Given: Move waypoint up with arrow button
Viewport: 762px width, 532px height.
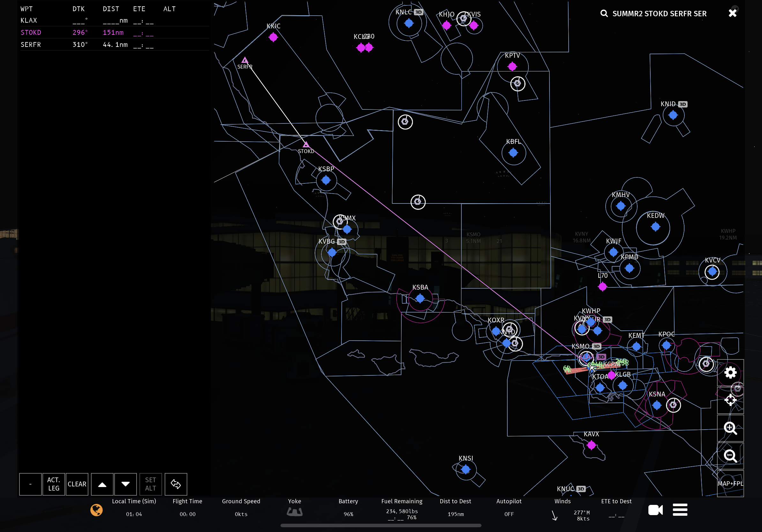Looking at the screenshot, I should (x=102, y=484).
